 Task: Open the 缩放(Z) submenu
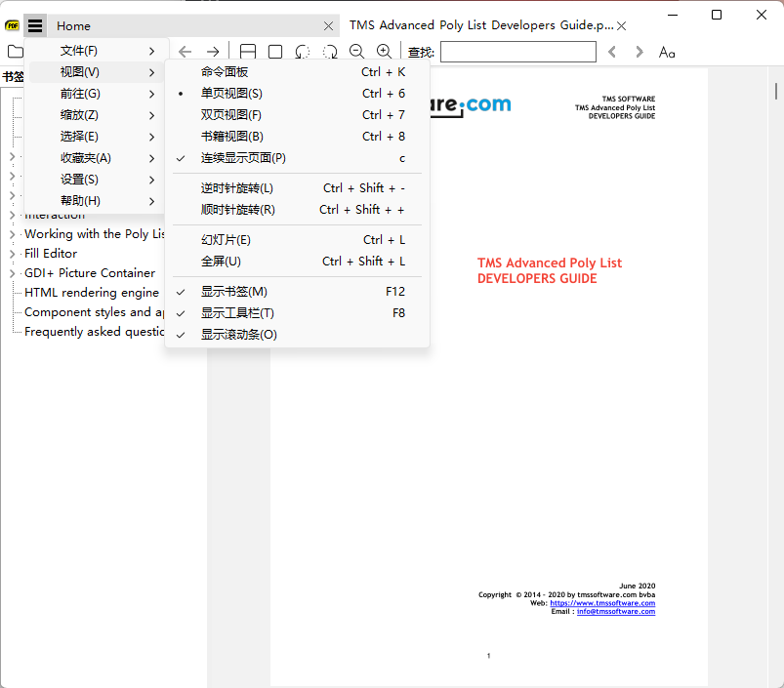(97, 115)
